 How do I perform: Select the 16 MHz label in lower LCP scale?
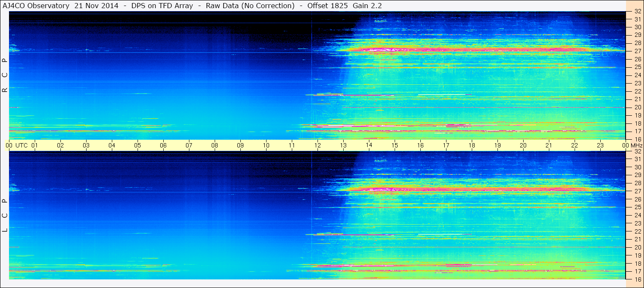pyautogui.click(x=638, y=279)
